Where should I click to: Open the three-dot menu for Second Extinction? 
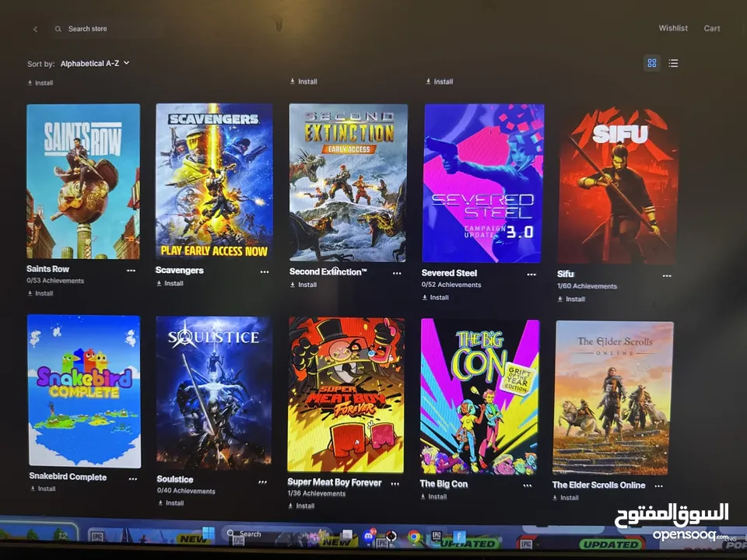[397, 273]
